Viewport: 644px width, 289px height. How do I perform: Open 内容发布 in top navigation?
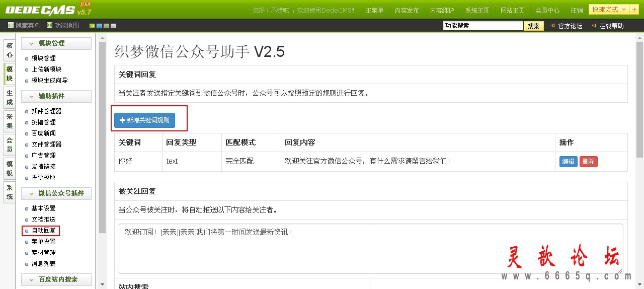(407, 11)
